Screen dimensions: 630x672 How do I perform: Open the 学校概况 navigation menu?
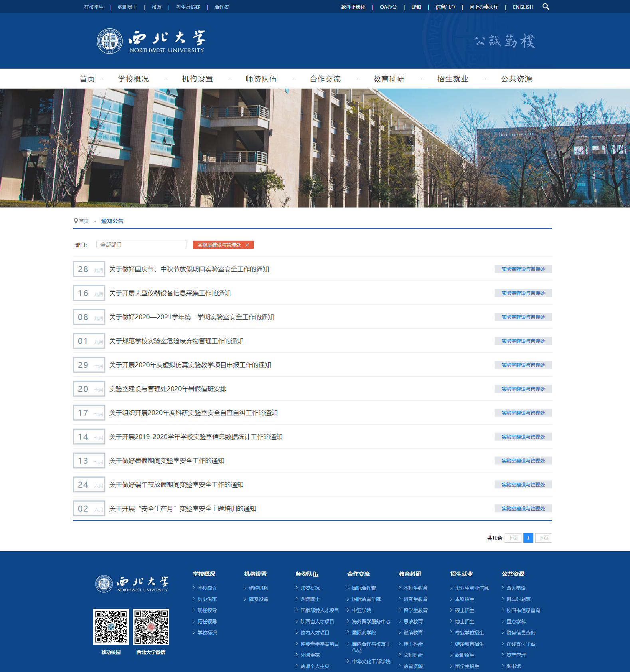pos(133,79)
